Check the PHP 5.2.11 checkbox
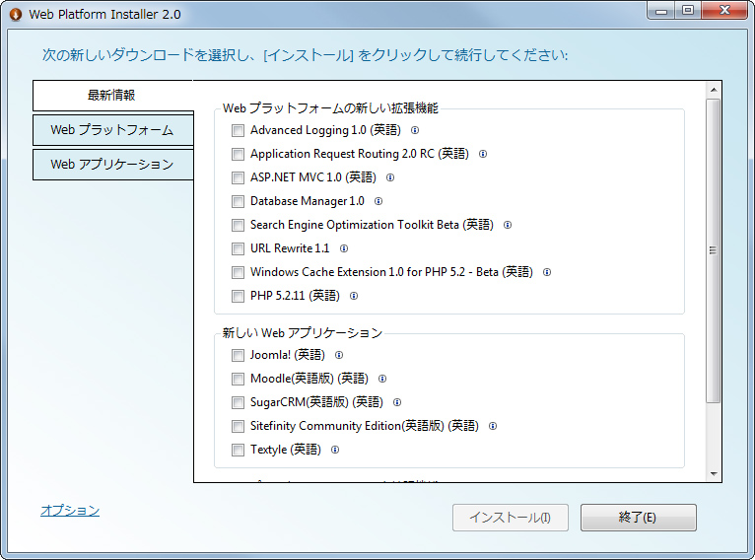The height and width of the screenshot is (560, 755). 238,296
